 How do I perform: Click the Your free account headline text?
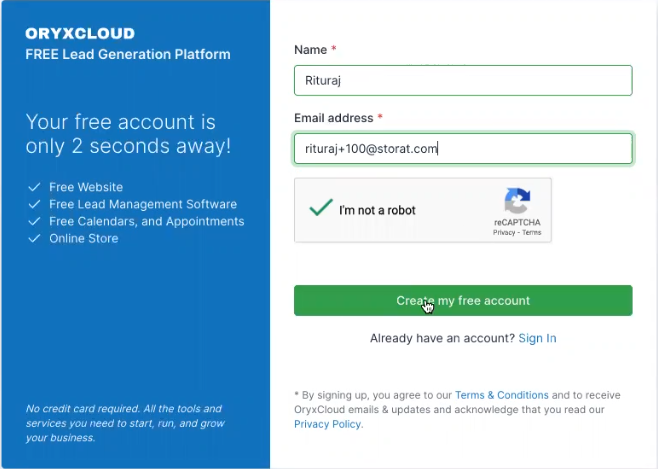tap(128, 134)
